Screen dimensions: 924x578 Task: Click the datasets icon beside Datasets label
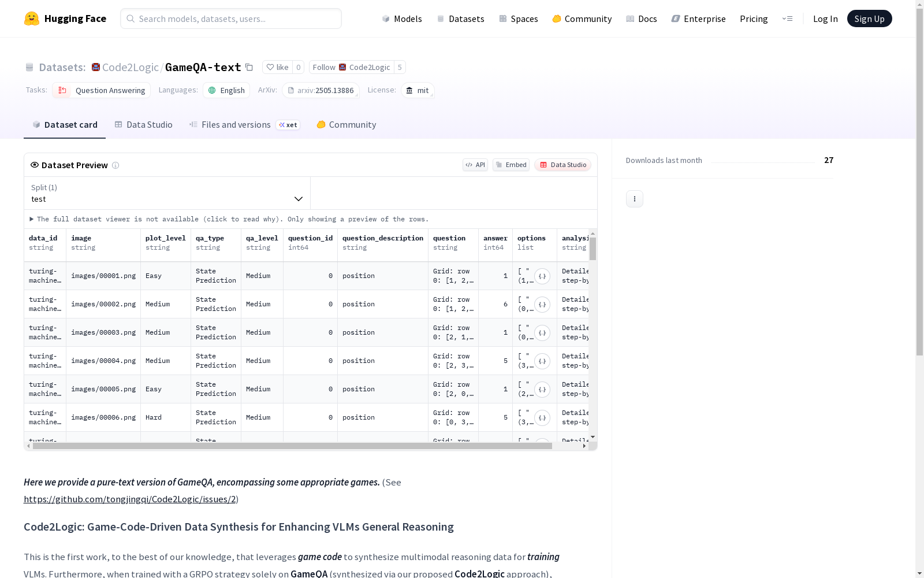click(x=29, y=68)
